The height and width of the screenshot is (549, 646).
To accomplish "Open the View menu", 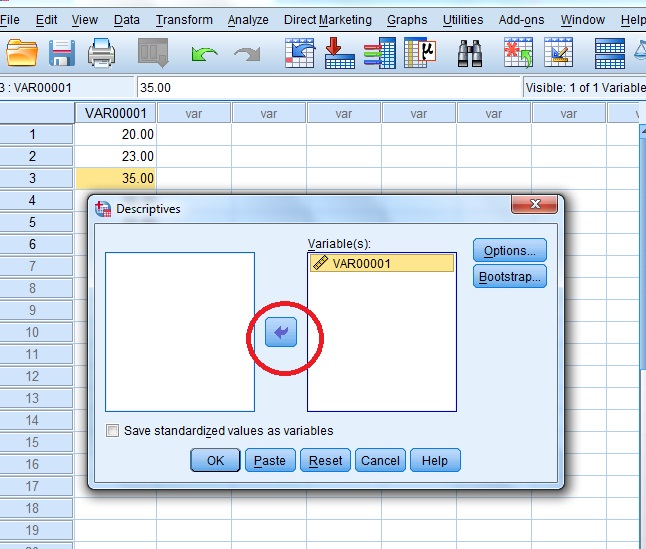I will (x=85, y=20).
